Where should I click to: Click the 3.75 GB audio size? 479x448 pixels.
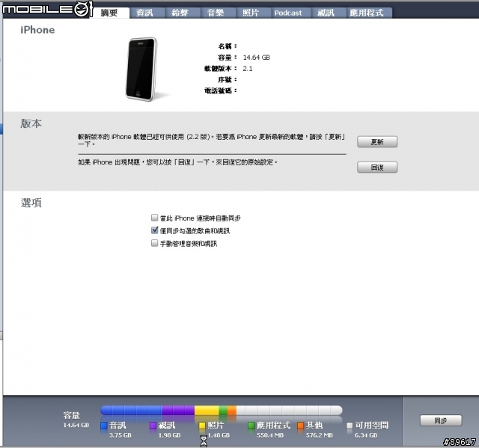120,435
